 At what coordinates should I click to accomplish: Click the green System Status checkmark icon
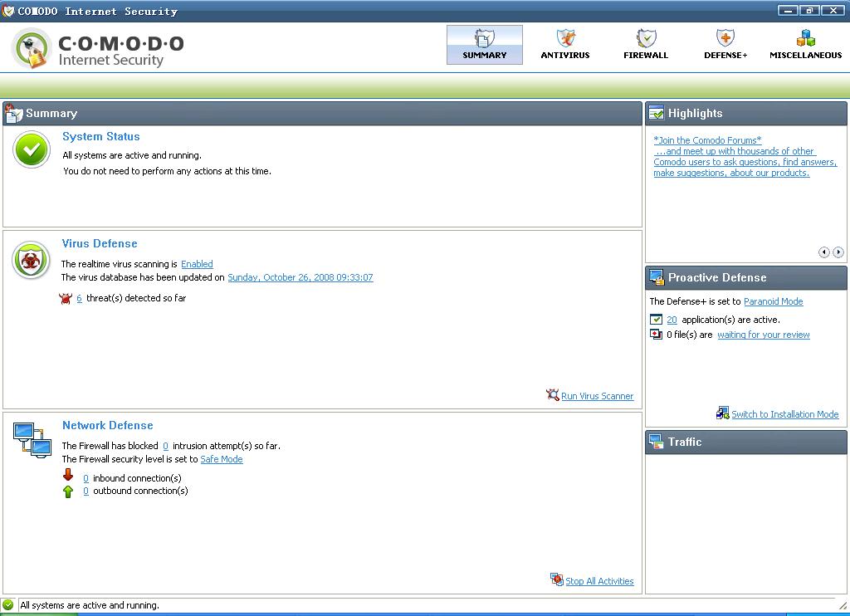(32, 149)
